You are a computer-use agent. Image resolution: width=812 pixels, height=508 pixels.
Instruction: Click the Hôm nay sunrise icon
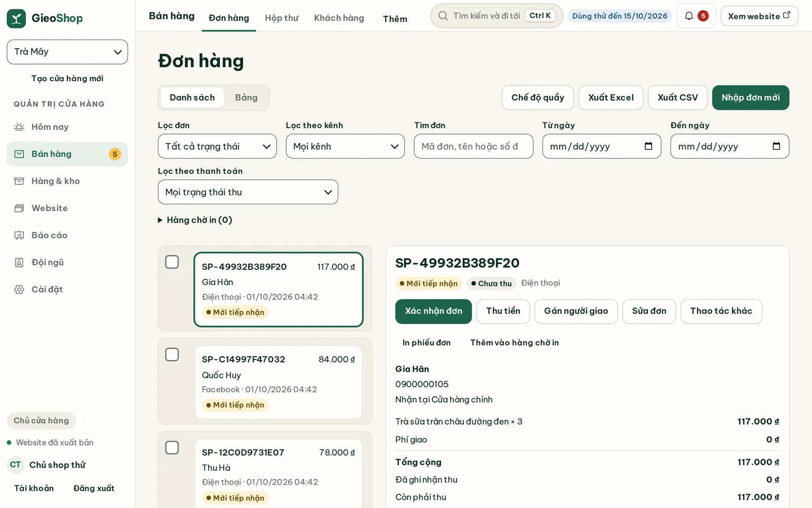click(19, 127)
